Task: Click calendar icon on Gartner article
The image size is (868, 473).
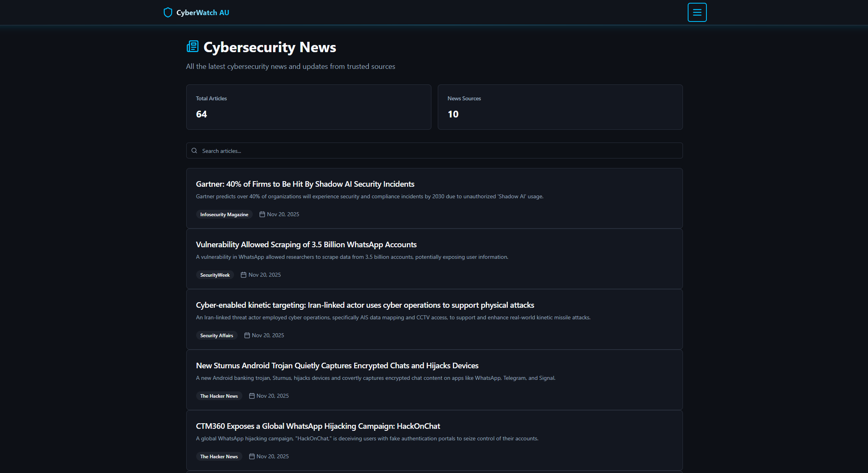Action: 262,214
